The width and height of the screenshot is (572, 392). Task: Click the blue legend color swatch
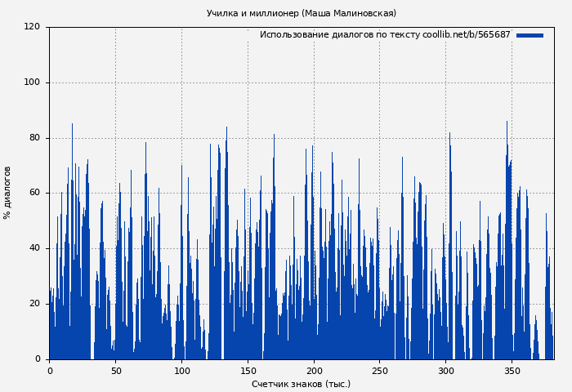pyautogui.click(x=530, y=35)
